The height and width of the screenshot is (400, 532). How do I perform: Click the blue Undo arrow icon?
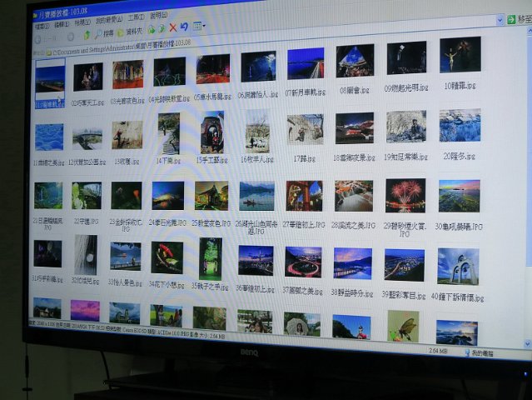184,27
